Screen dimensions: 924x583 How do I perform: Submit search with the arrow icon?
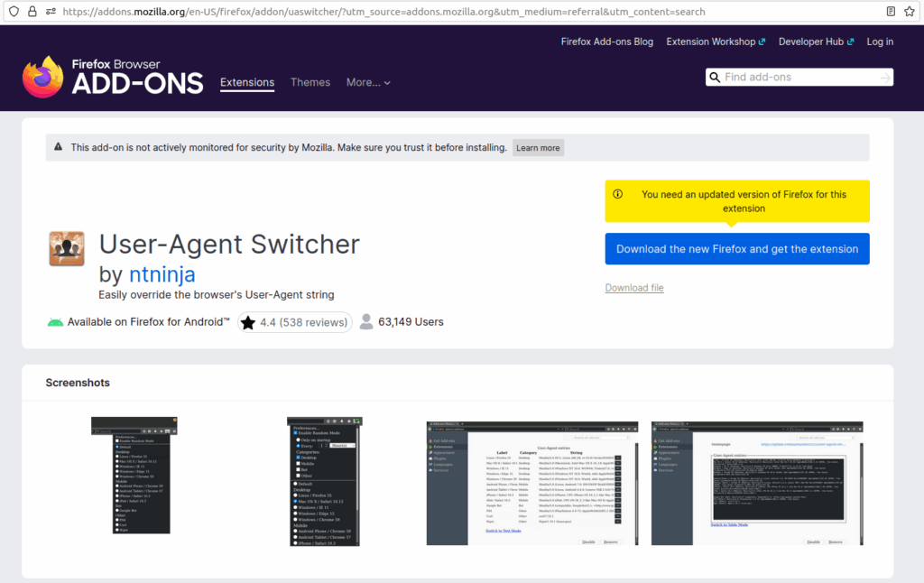[885, 78]
